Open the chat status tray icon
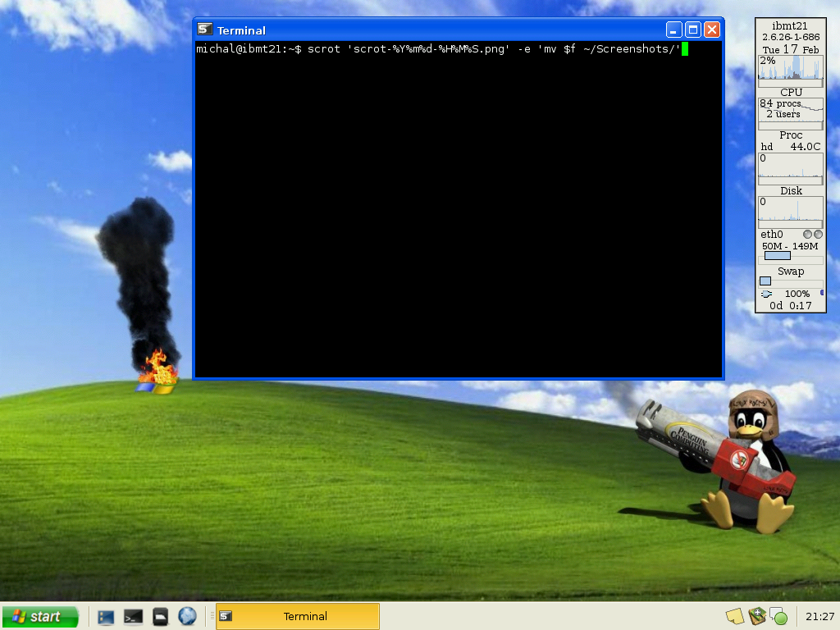 point(778,617)
